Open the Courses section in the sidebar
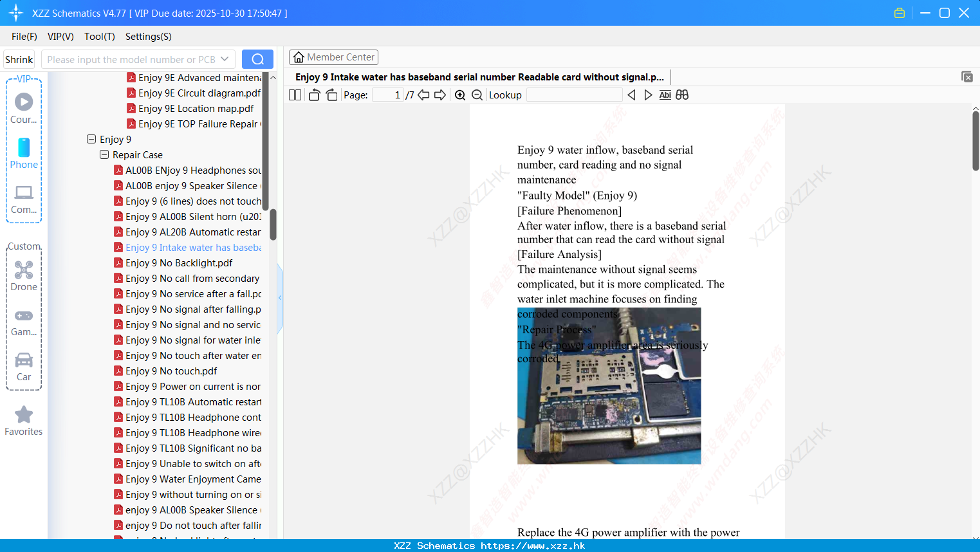 pyautogui.click(x=24, y=108)
